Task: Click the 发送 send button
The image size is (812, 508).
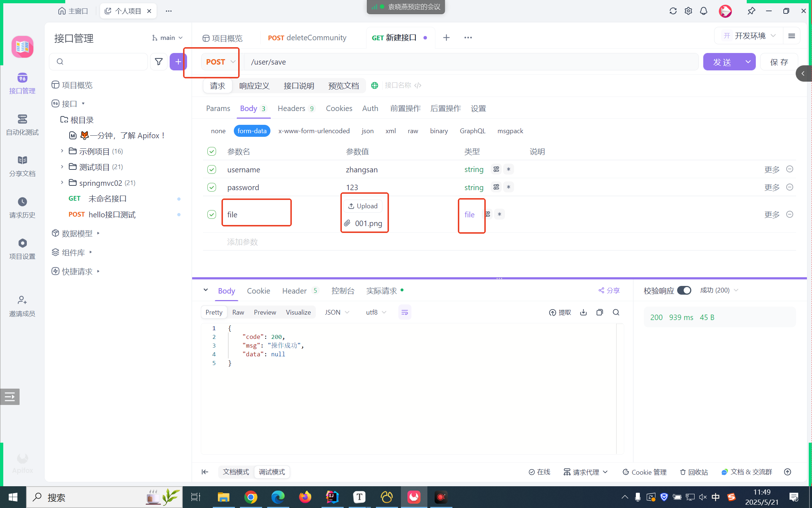Action: pyautogui.click(x=722, y=62)
